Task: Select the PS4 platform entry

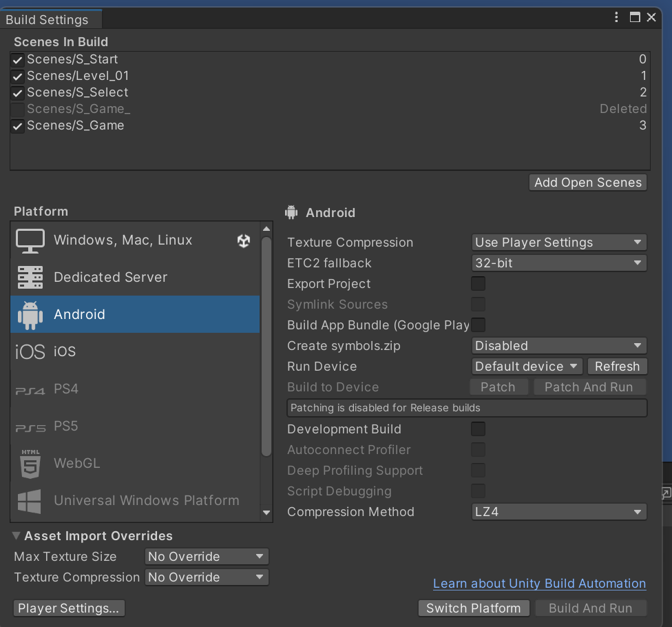Action: pyautogui.click(x=135, y=389)
